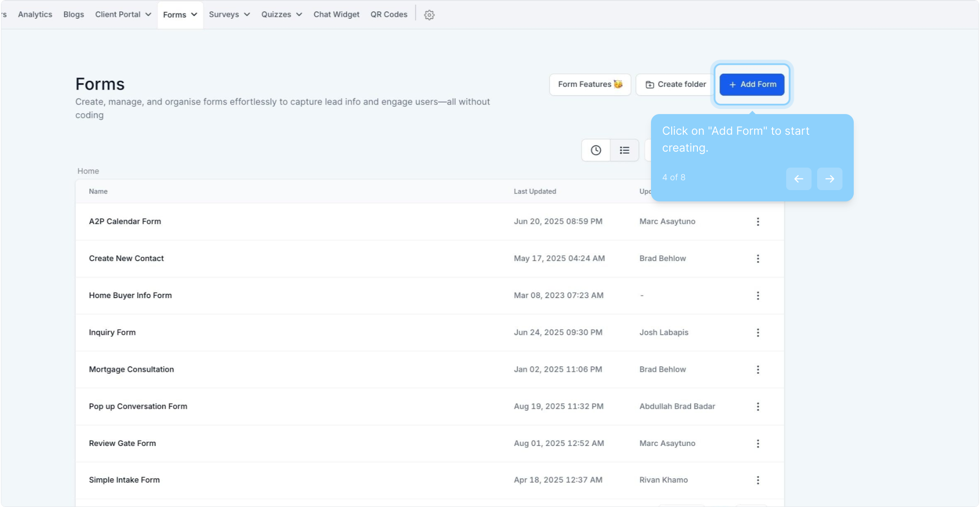Go to the Analytics tab
The width and height of the screenshot is (980, 507).
tap(35, 15)
